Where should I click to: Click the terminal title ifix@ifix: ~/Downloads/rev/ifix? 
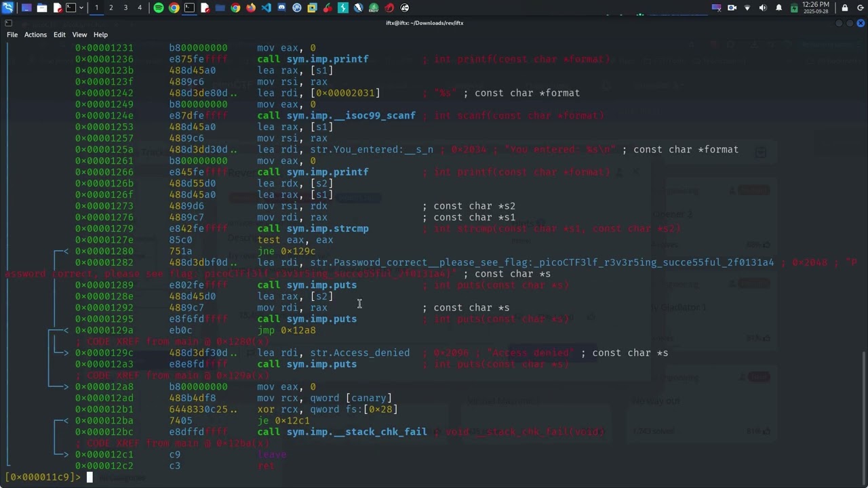click(x=425, y=23)
